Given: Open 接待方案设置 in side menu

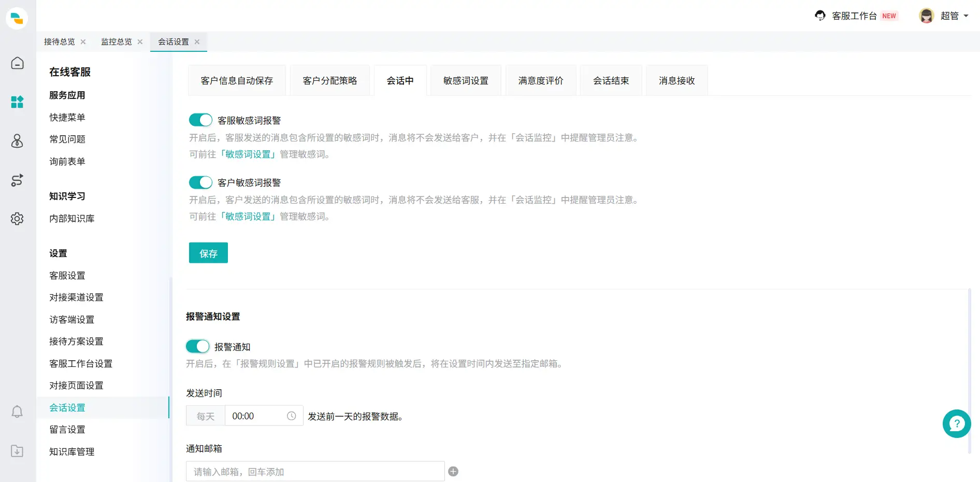Looking at the screenshot, I should [77, 341].
